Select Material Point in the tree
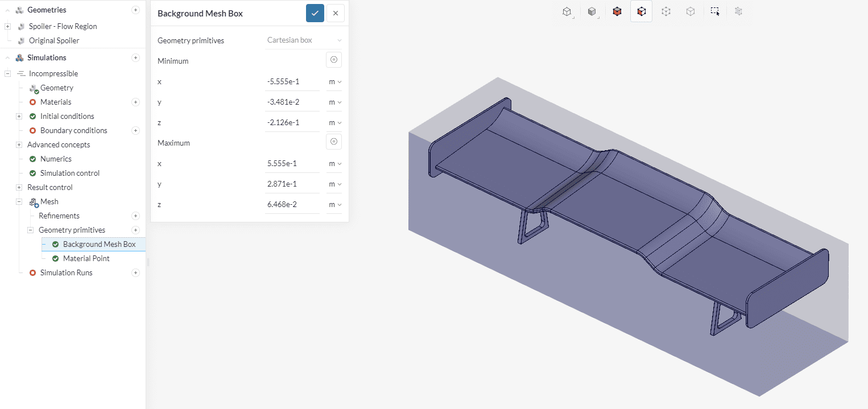The width and height of the screenshot is (868, 409). point(86,258)
